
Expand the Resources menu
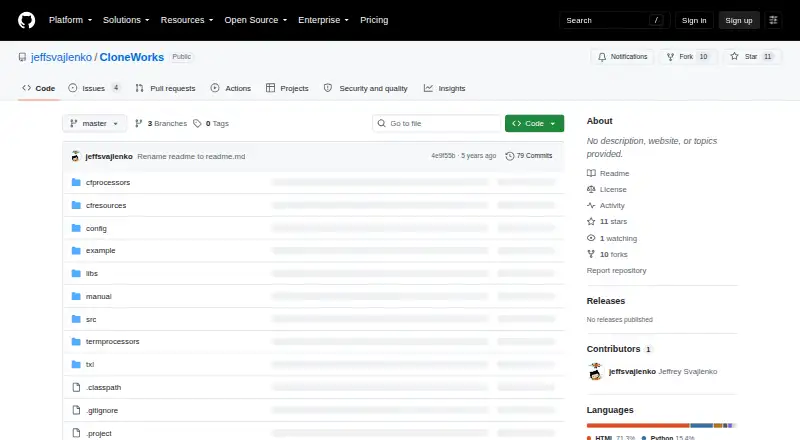(x=187, y=20)
